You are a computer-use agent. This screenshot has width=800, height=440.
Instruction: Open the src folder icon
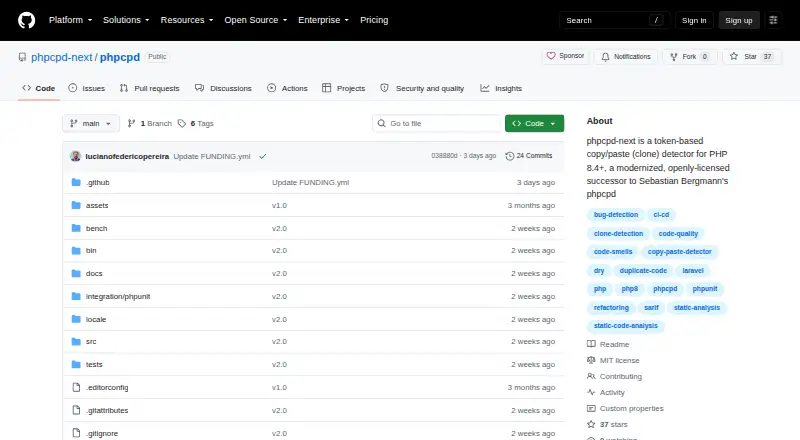tap(76, 341)
